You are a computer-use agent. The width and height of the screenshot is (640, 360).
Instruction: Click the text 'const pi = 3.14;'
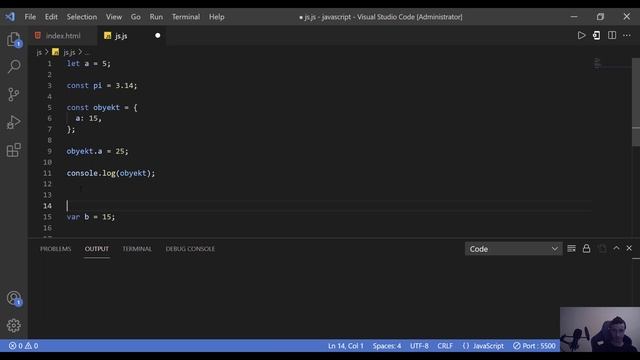coord(102,85)
